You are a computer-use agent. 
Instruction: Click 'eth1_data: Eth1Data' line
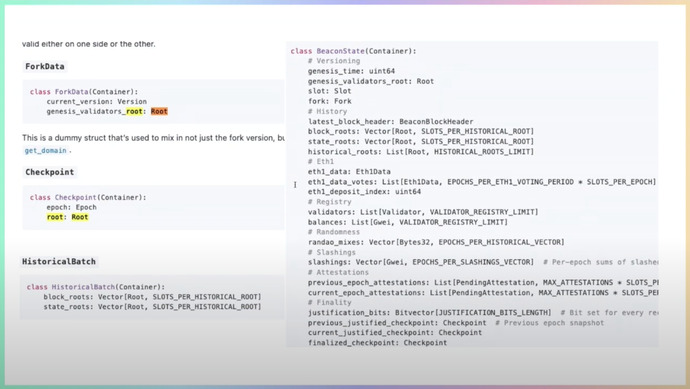[x=349, y=172]
